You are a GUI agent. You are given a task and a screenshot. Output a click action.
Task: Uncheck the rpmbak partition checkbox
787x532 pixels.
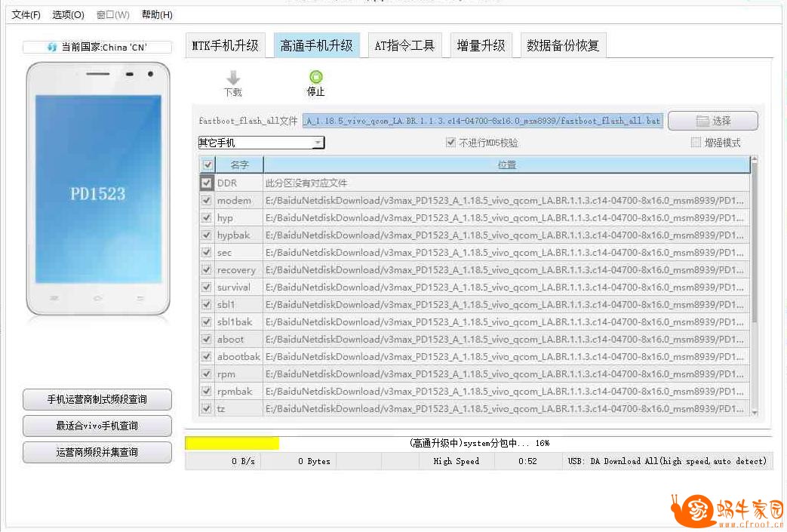[x=206, y=391]
